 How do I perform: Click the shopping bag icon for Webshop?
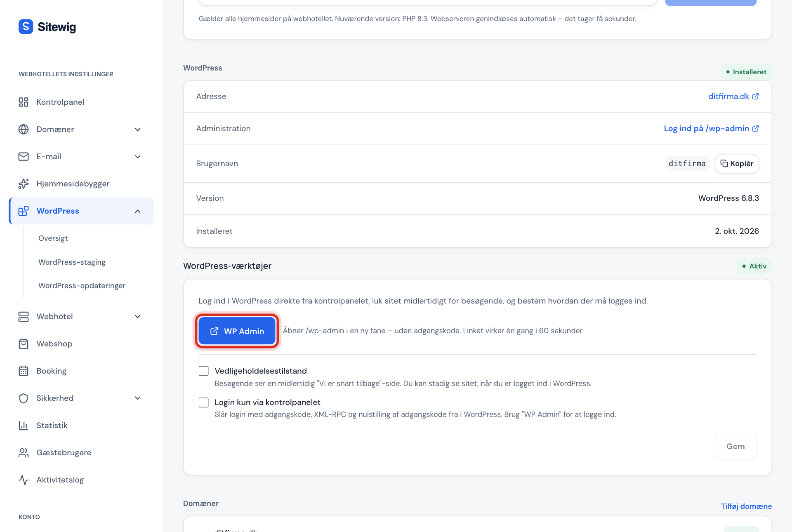pos(24,344)
